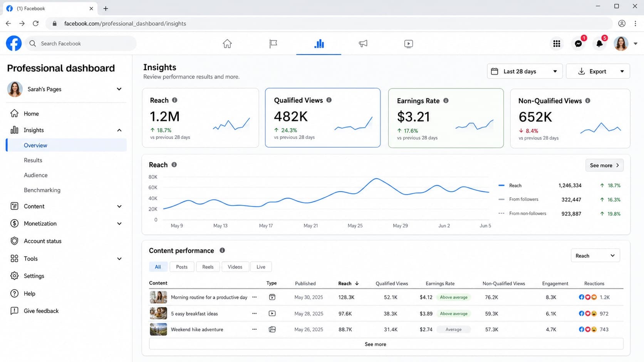Close the Facebook browser tab
644x362 pixels.
[x=91, y=8]
